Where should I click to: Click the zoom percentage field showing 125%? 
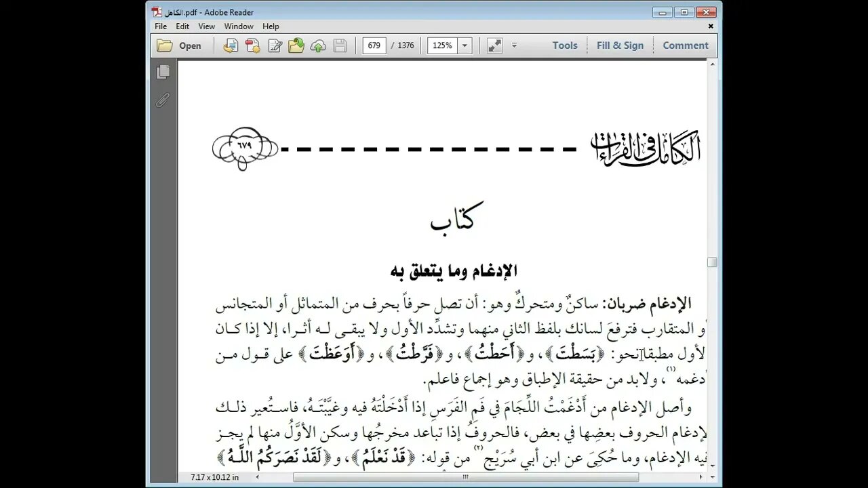[443, 45]
